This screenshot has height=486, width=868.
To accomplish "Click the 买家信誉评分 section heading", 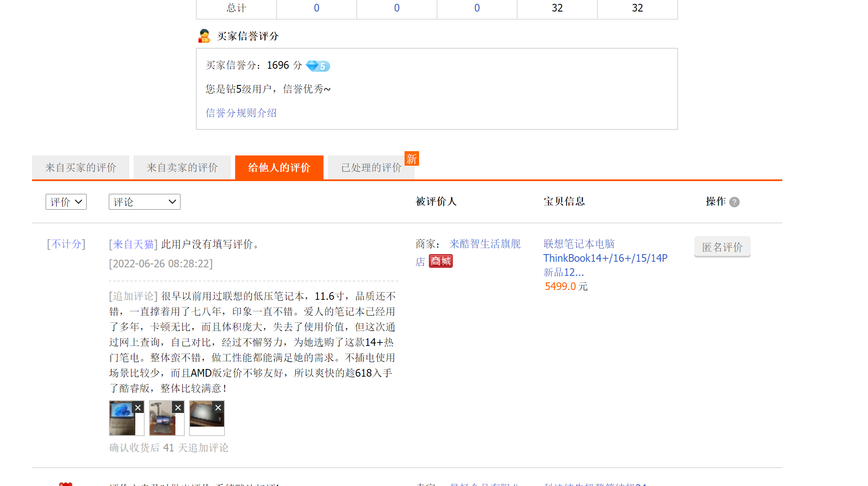I will pos(248,36).
